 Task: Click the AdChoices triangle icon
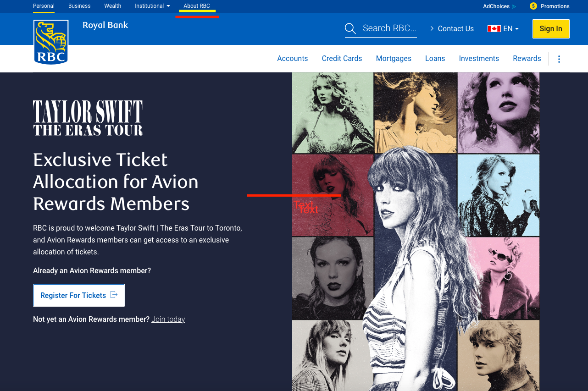[514, 6]
